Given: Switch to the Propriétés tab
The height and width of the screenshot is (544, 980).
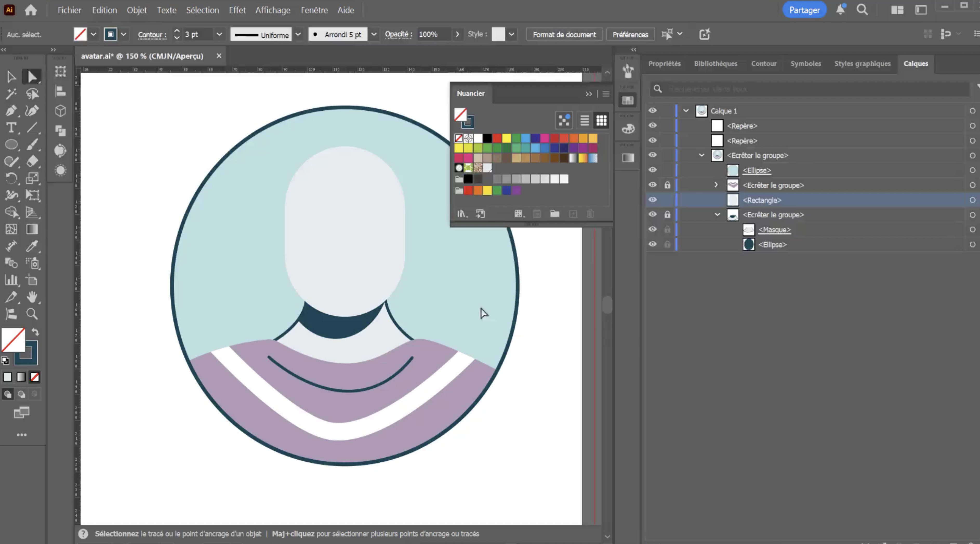Looking at the screenshot, I should pyautogui.click(x=664, y=64).
